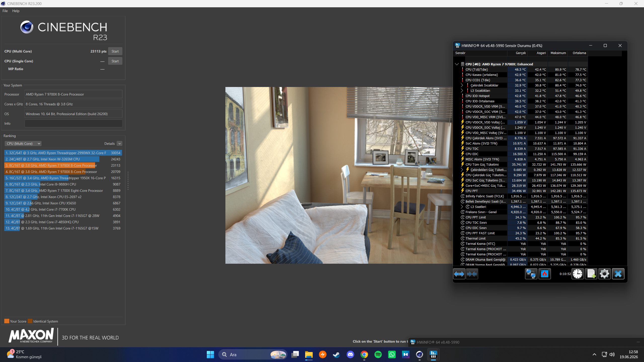644x362 pixels.
Task: Expand the L3 Saatleri sensor group
Action: [462, 207]
